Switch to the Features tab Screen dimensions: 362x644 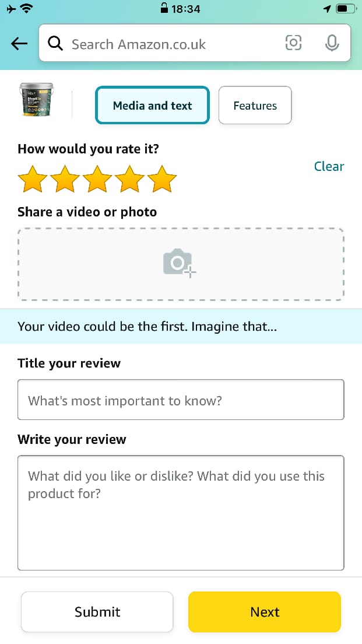255,105
